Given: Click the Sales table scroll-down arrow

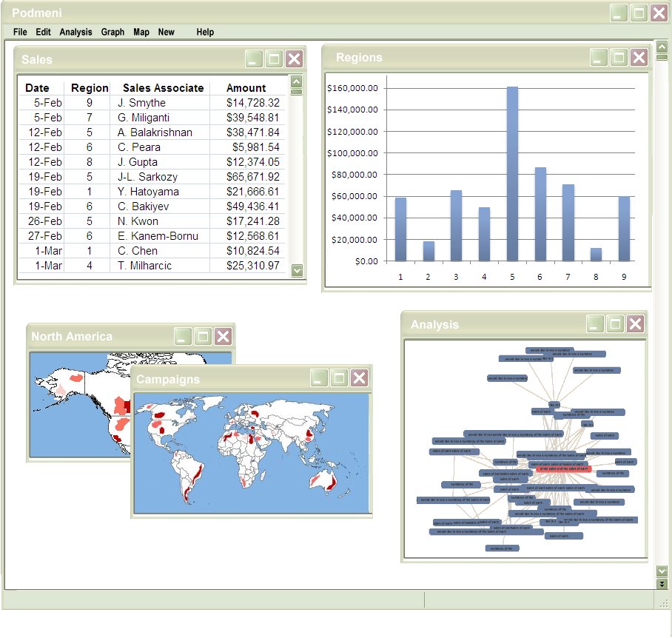Looking at the screenshot, I should pos(297,271).
